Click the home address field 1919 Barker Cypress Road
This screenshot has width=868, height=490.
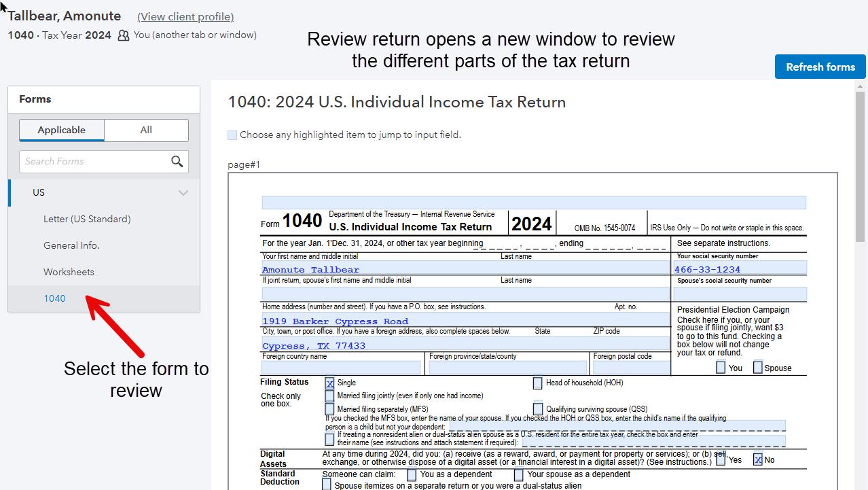(x=465, y=319)
